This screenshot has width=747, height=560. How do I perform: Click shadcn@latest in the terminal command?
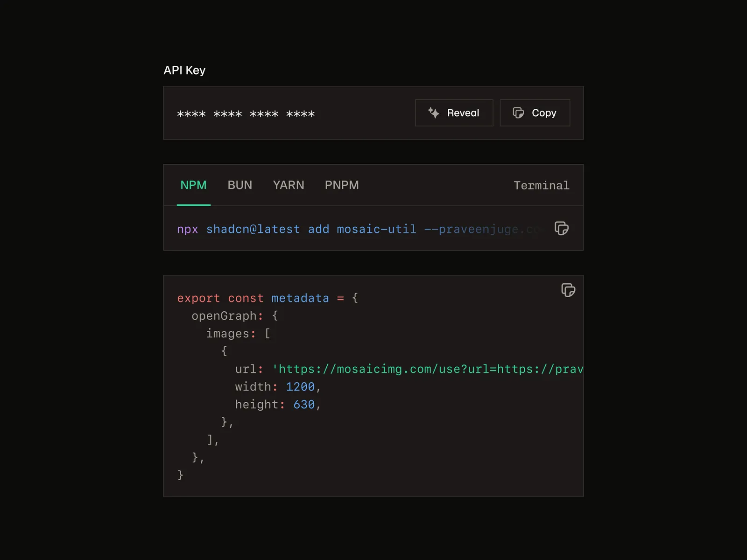(x=253, y=230)
